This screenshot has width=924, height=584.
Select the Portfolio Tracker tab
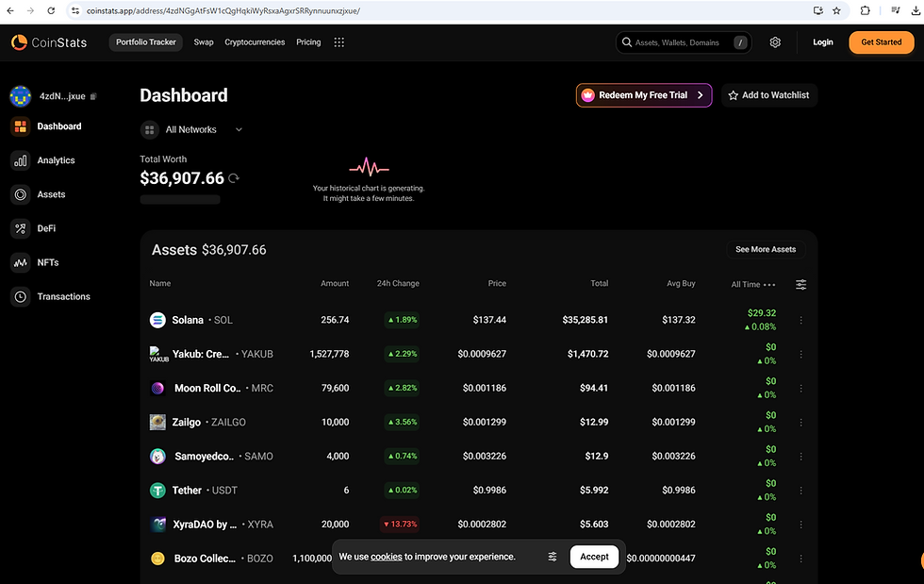[146, 42]
